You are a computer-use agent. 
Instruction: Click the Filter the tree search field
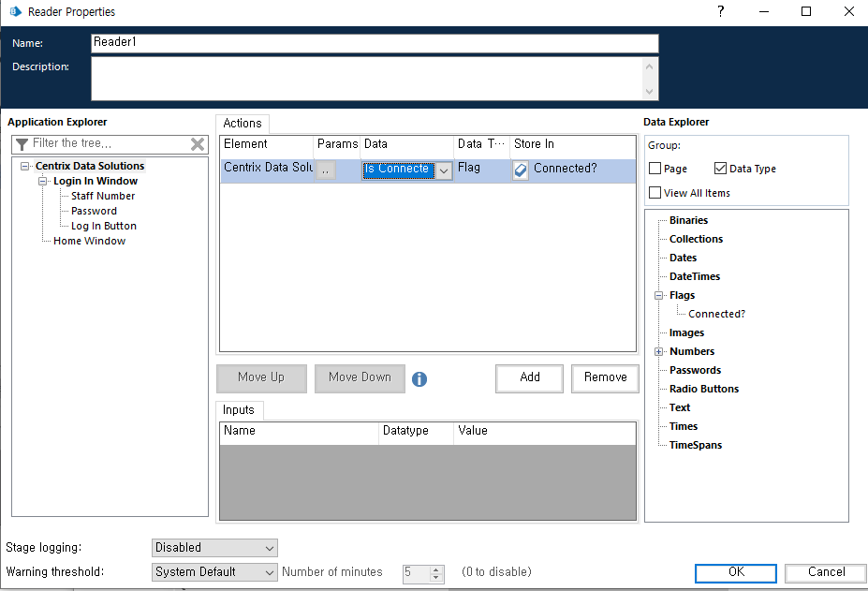point(110,144)
